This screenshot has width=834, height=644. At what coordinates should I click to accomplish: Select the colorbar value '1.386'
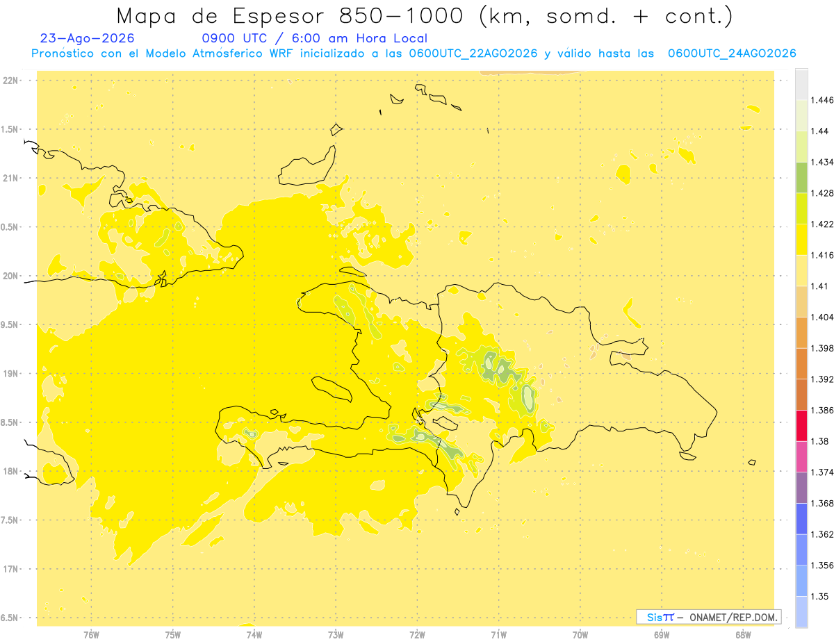822,410
